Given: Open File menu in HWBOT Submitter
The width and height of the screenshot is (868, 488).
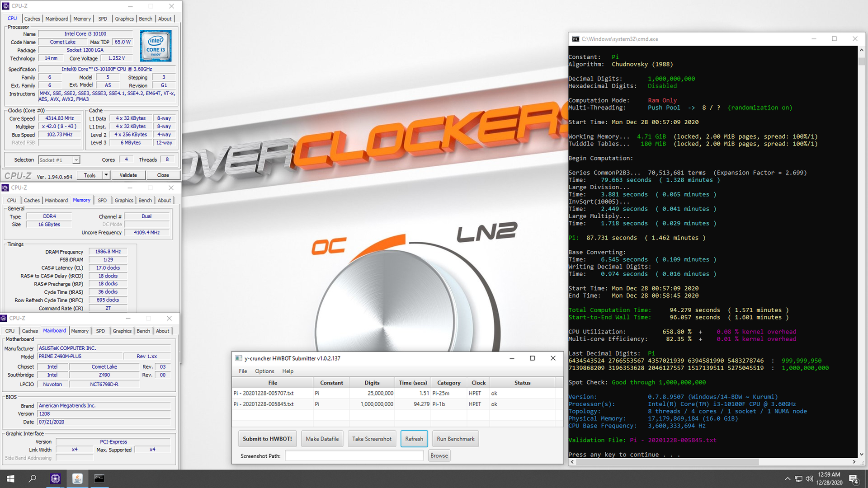Looking at the screenshot, I should 243,371.
